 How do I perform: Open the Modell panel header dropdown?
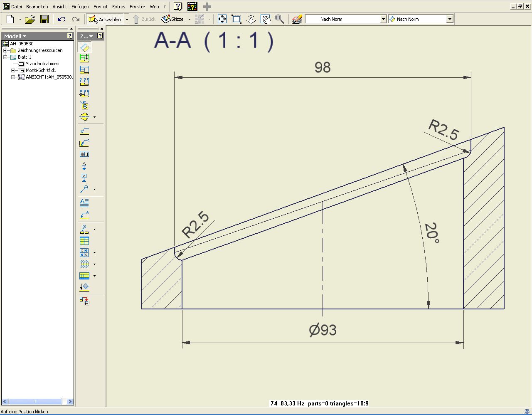pos(16,36)
